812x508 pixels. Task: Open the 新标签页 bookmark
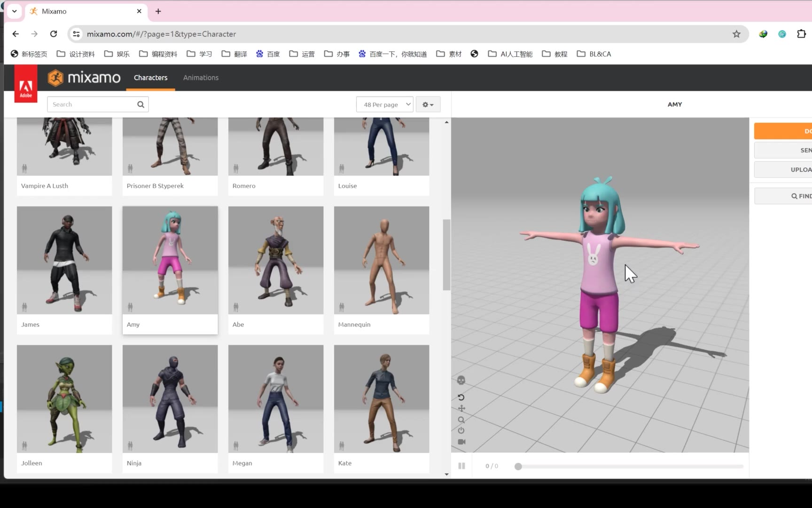[x=29, y=54]
